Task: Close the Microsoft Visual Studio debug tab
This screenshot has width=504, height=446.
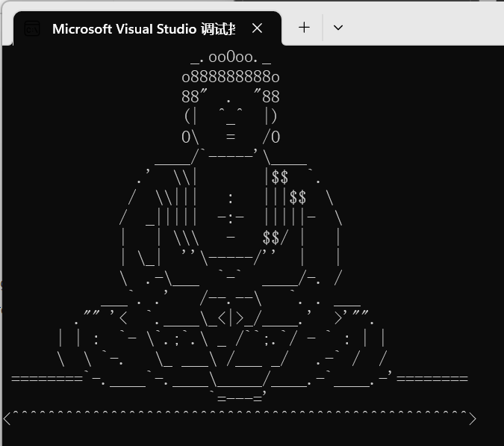Action: pyautogui.click(x=257, y=28)
